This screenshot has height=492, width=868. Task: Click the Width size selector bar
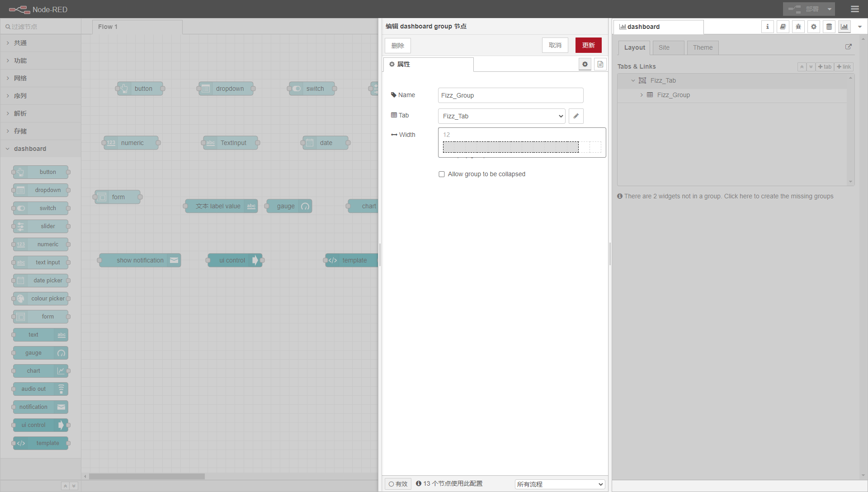510,147
